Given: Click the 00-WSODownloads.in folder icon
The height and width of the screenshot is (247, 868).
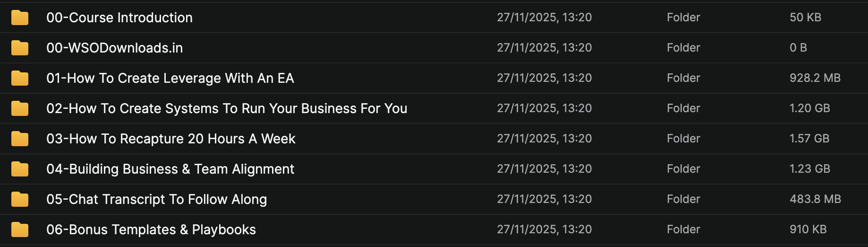Looking at the screenshot, I should pyautogui.click(x=20, y=48).
